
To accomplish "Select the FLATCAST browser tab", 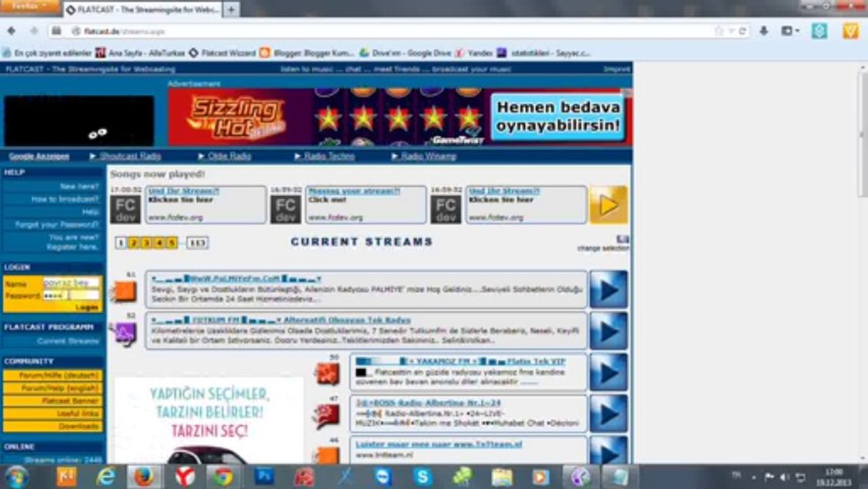I will click(143, 10).
